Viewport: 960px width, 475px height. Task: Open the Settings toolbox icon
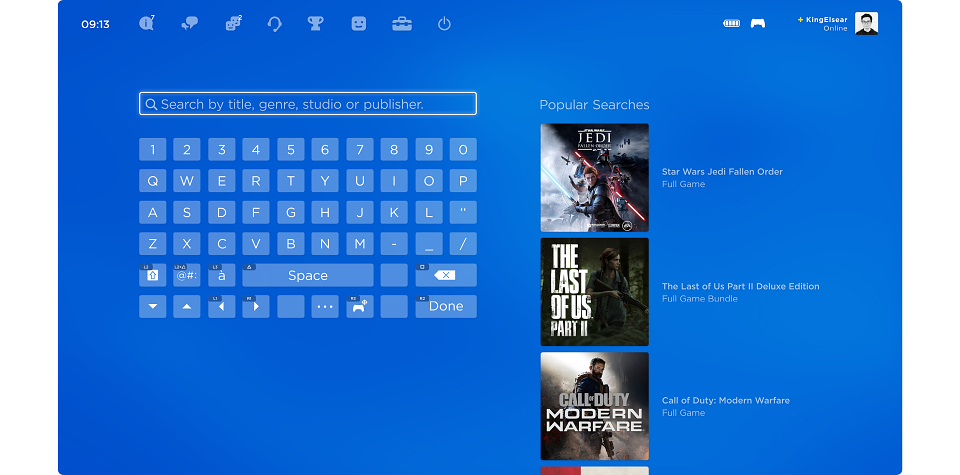402,24
